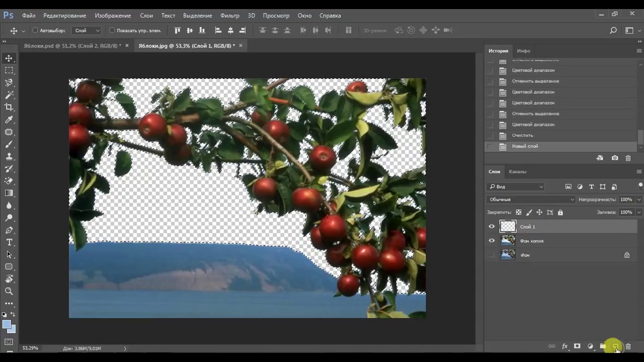Open the Фильтр menu
Viewport: 644px width, 362px height.
(229, 16)
